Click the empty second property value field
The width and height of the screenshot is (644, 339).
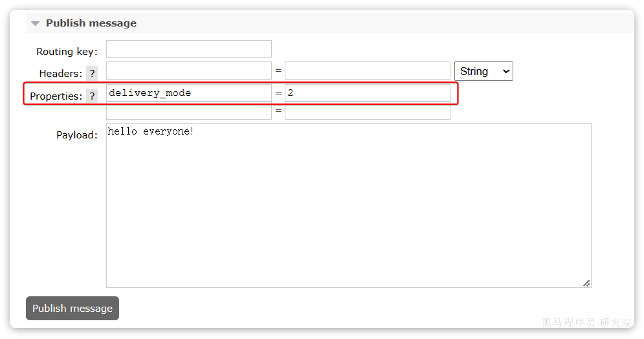point(368,111)
